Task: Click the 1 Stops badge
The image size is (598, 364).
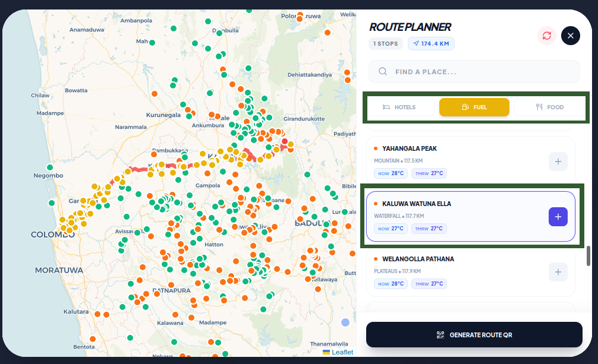Action: click(x=386, y=44)
